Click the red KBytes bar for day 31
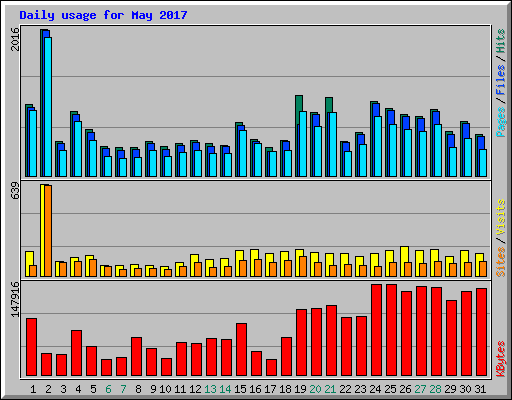Image resolution: width=512 pixels, height=400 pixels. [481, 332]
